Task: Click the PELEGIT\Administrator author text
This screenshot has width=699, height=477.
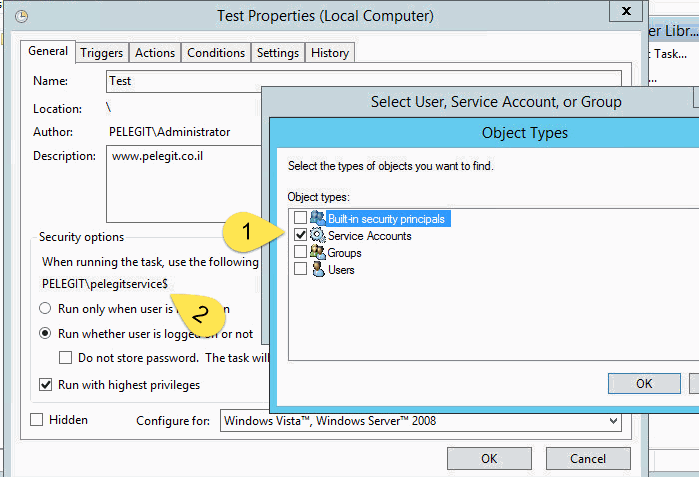Action: point(169,132)
